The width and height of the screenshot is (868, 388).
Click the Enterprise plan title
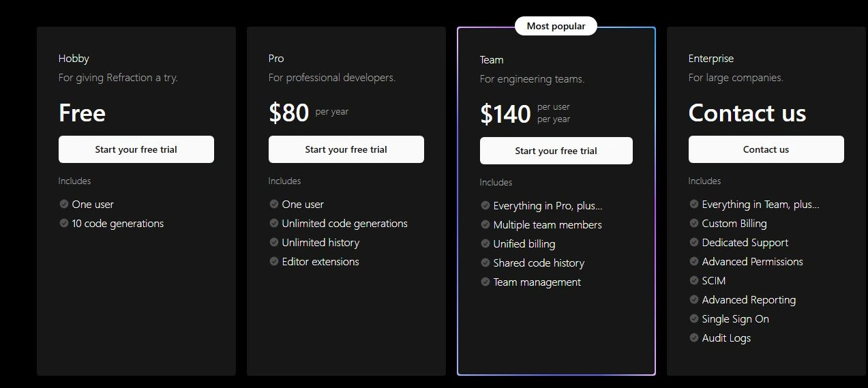pyautogui.click(x=711, y=59)
